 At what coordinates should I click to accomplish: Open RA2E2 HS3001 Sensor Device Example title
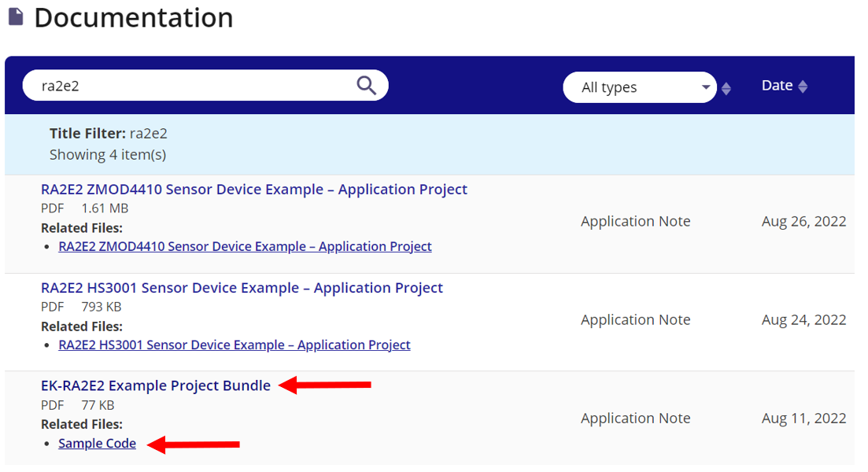[242, 288]
